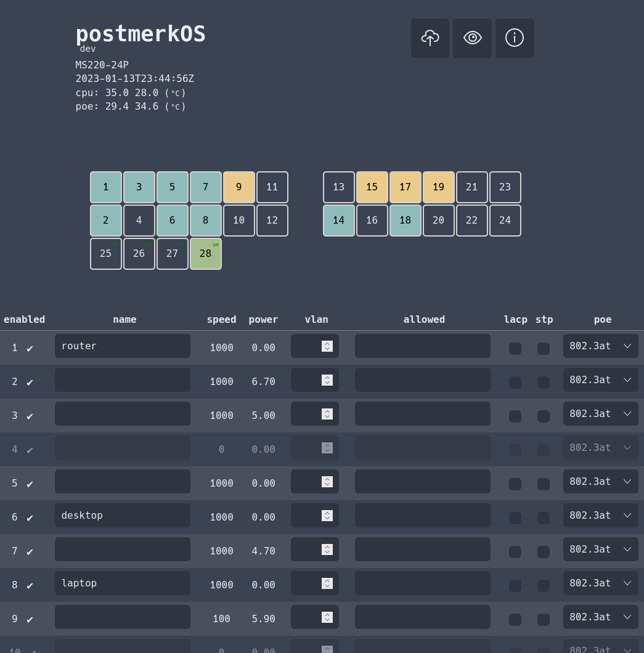
Task: Enable lacp for port 8 (laptop)
Action: pyautogui.click(x=515, y=585)
